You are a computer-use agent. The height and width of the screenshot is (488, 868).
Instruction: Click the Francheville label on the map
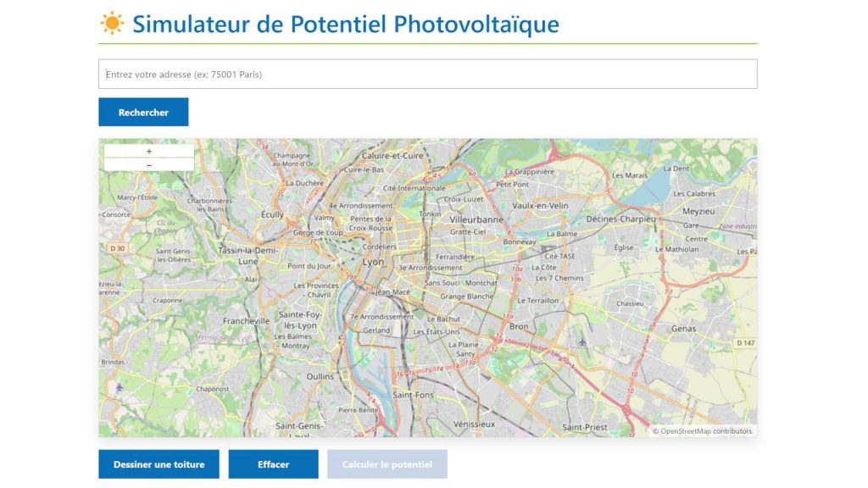[247, 321]
